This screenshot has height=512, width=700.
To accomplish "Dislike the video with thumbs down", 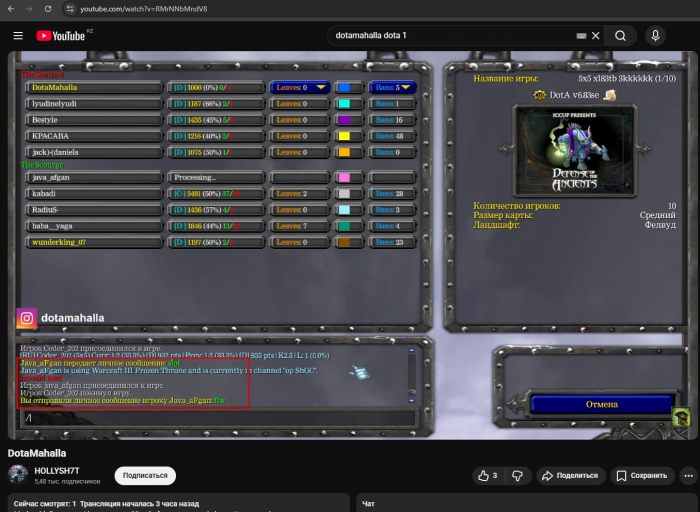I will coord(517,476).
